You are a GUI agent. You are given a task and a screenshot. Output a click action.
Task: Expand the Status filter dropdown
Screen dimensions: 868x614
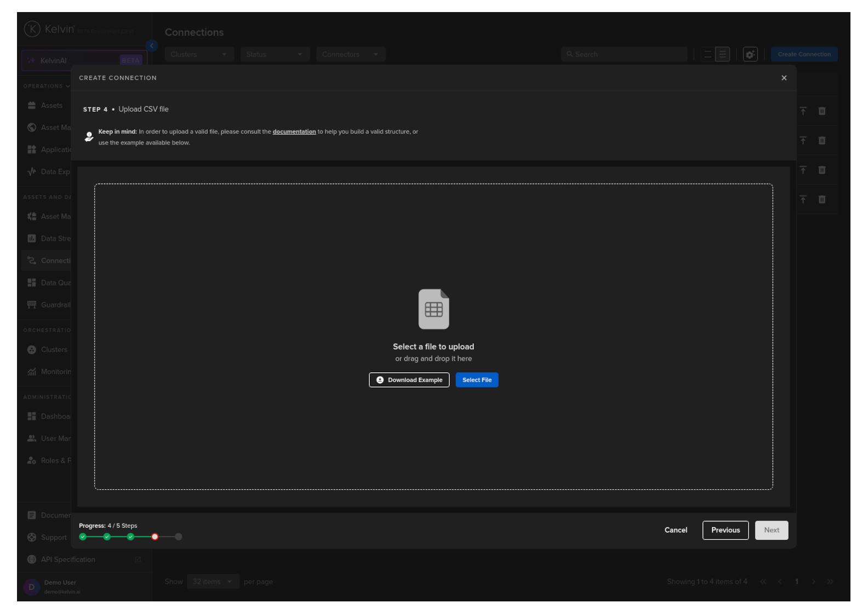pyautogui.click(x=274, y=54)
